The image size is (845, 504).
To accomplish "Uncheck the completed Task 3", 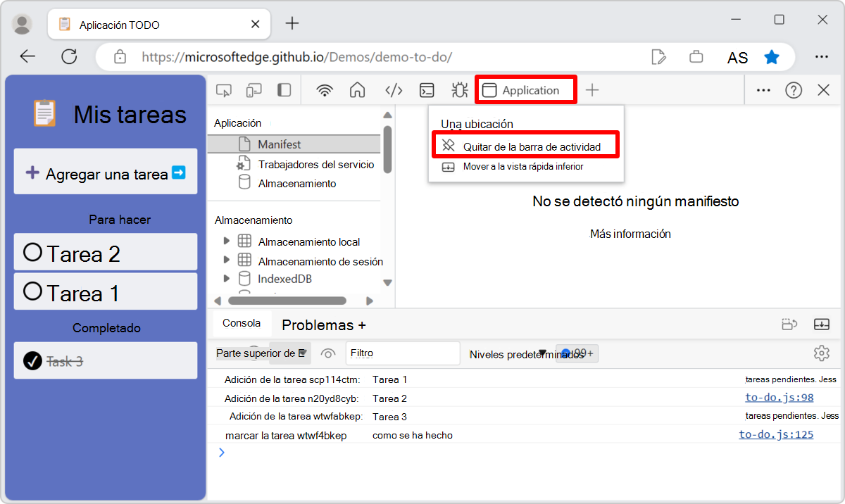I will (x=32, y=361).
